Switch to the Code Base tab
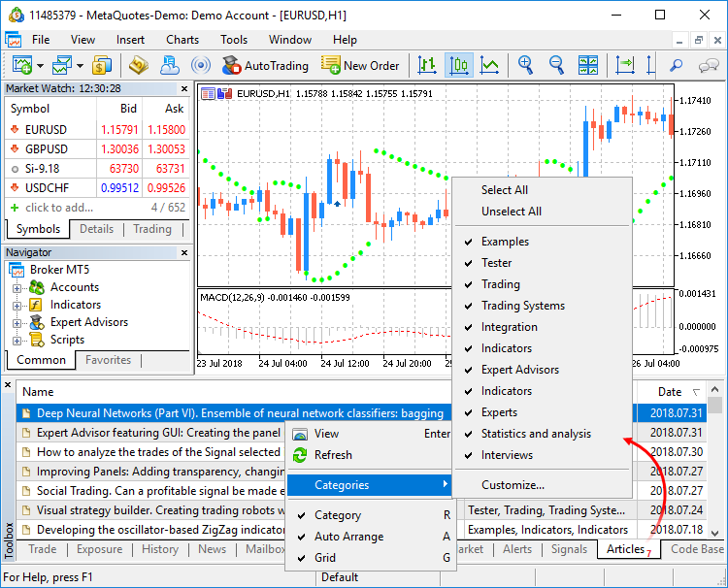The height and width of the screenshot is (588, 728). point(696,549)
